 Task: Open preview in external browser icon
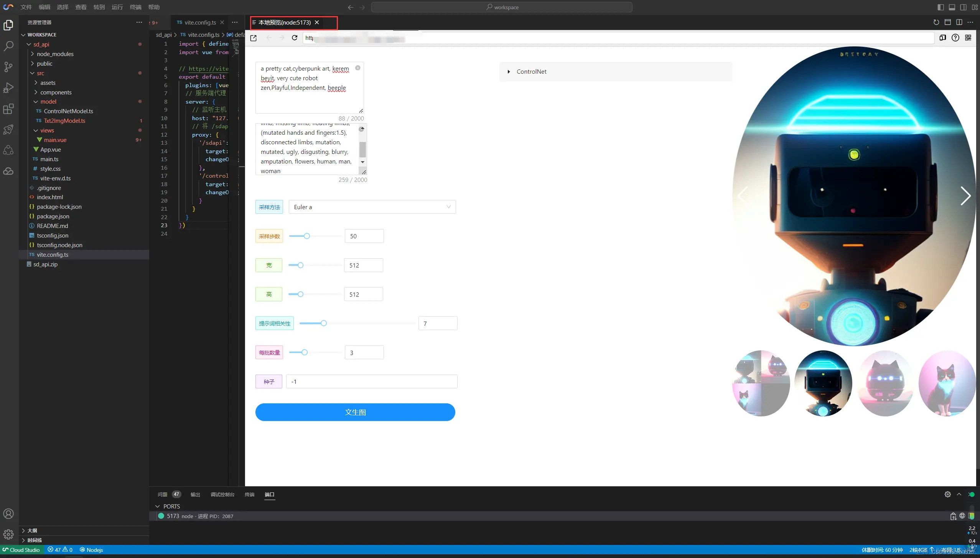(x=254, y=38)
